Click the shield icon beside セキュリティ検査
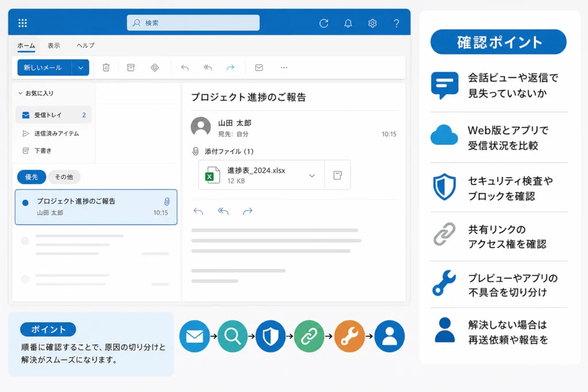Viewport: 588px width, 392px height. 445,187
